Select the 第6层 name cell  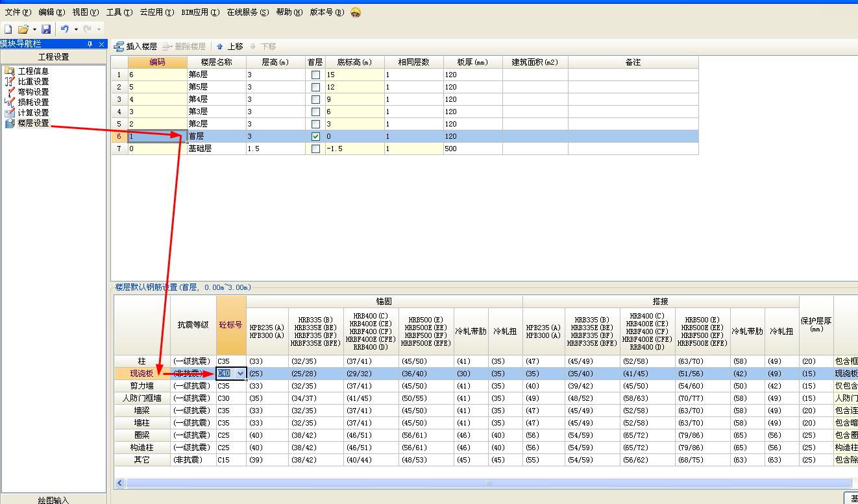216,75
